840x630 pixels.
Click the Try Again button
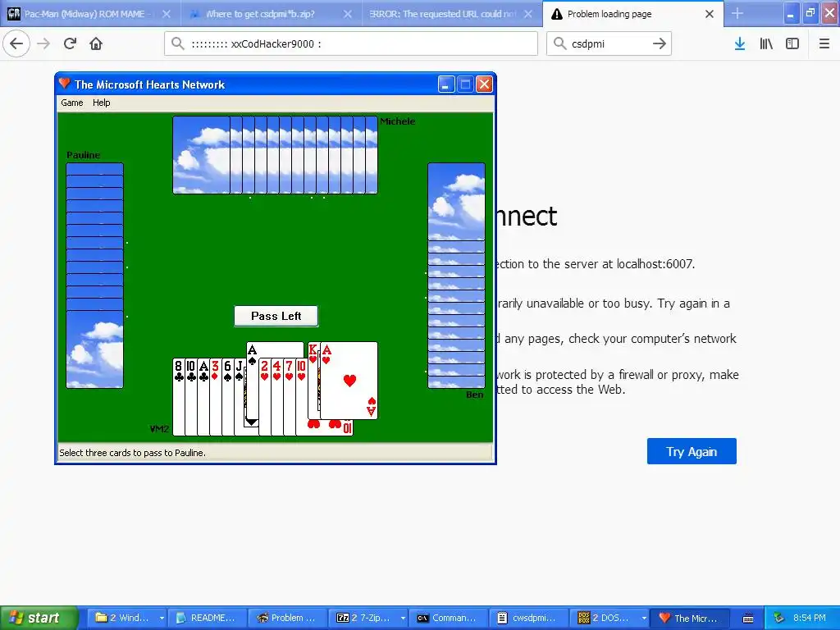click(692, 452)
